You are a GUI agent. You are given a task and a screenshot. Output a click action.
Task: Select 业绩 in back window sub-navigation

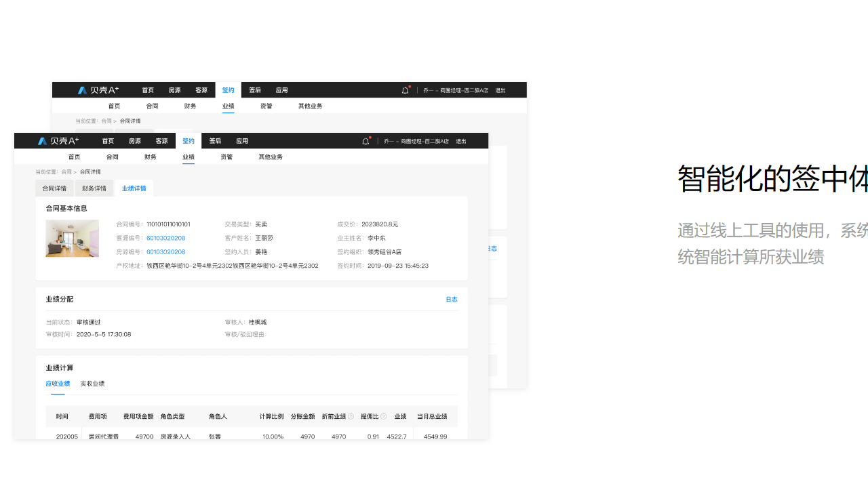pos(228,106)
